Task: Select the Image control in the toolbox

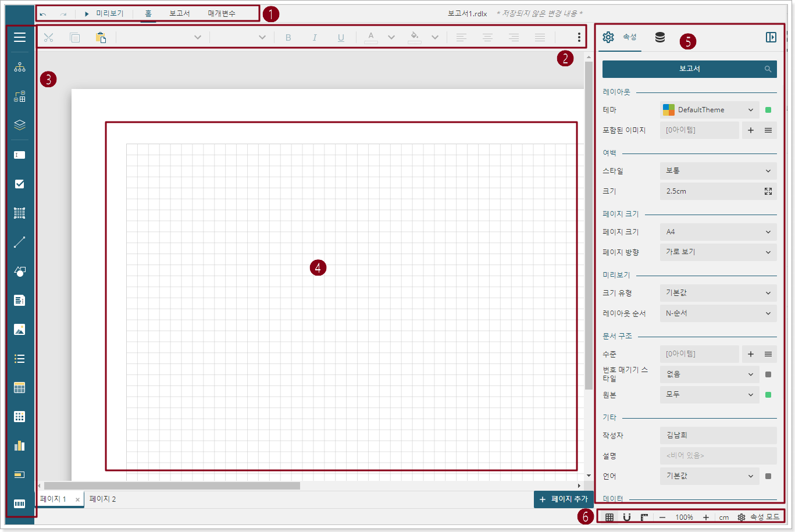Action: (20, 330)
